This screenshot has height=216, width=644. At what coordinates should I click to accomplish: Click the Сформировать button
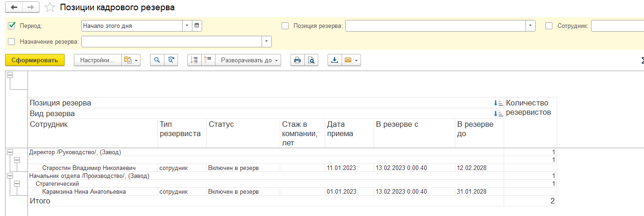coord(35,60)
